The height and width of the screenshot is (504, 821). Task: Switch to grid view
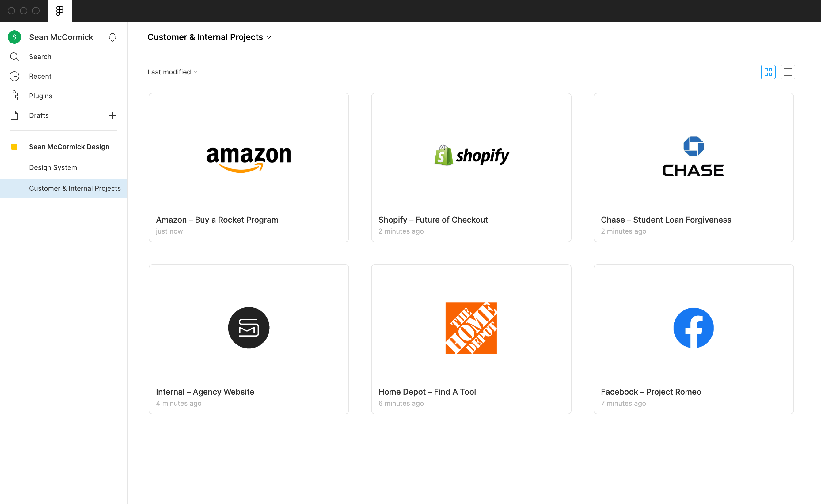coord(768,72)
